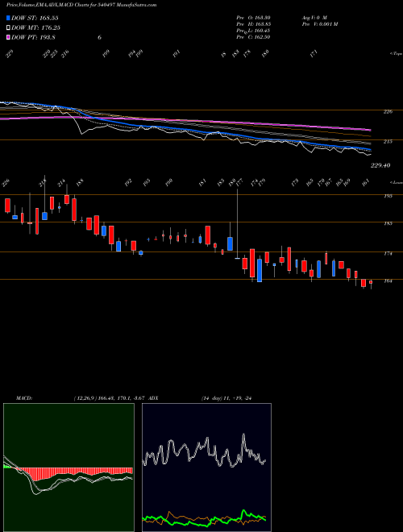Image resolution: width=403 pixels, height=532 pixels.
Task: Click the 'Pre O: 163.30' open value
Action: pyautogui.click(x=253, y=18)
